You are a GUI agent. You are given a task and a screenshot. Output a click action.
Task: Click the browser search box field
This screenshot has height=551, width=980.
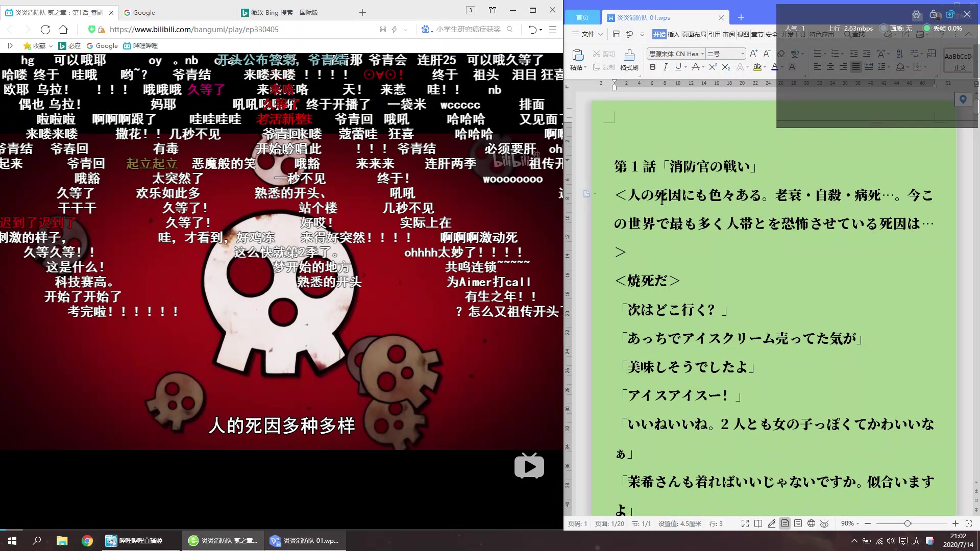468,30
